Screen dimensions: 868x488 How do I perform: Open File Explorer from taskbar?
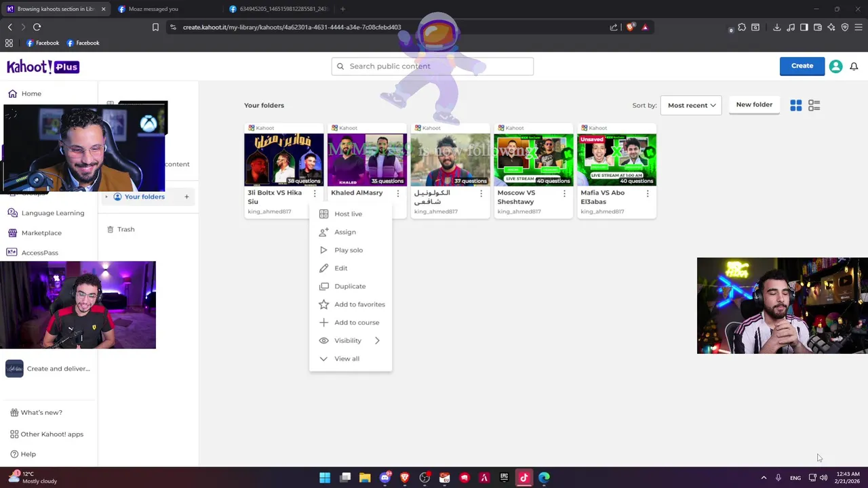(365, 478)
